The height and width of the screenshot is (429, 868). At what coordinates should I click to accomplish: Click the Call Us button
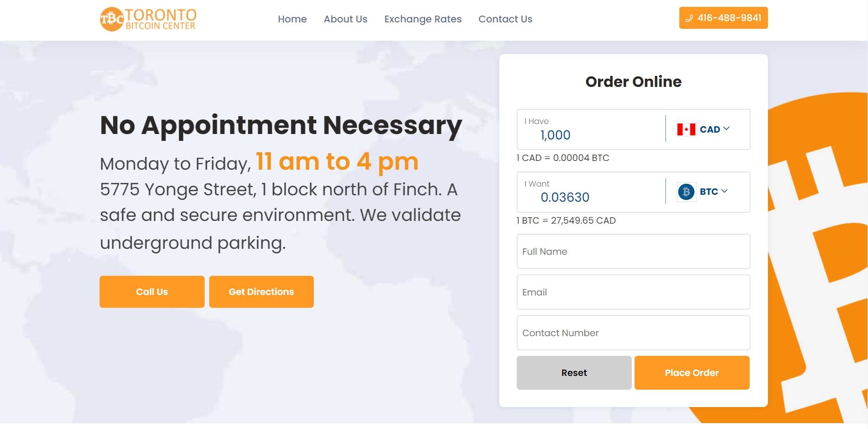(x=152, y=292)
